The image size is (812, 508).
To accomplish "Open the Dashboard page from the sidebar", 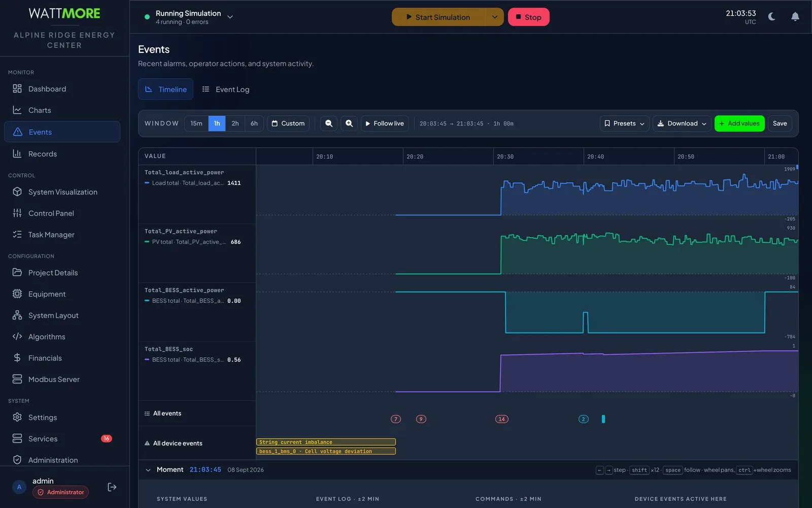I will coord(62,89).
